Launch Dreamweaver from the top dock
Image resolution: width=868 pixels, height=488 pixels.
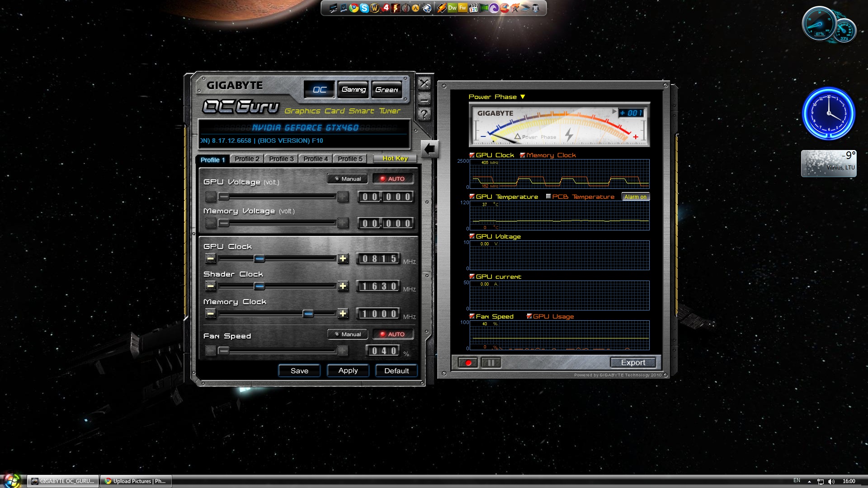(452, 8)
